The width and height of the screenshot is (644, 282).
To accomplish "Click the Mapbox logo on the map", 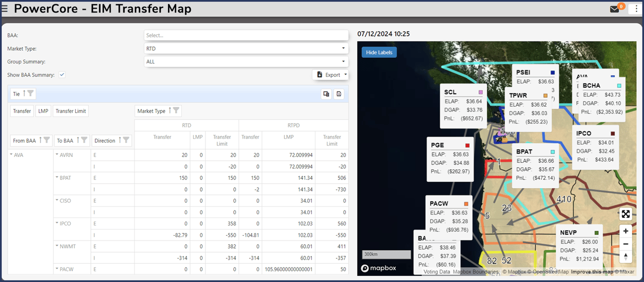I will click(x=378, y=268).
